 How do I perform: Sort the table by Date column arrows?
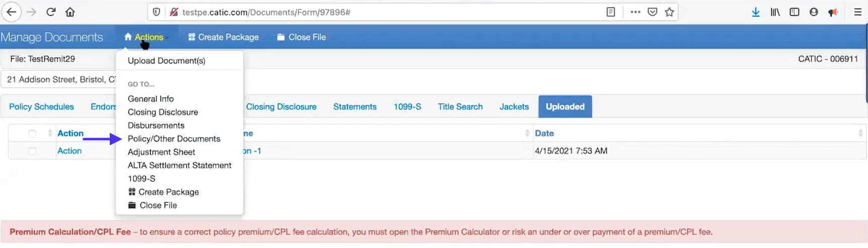860,133
